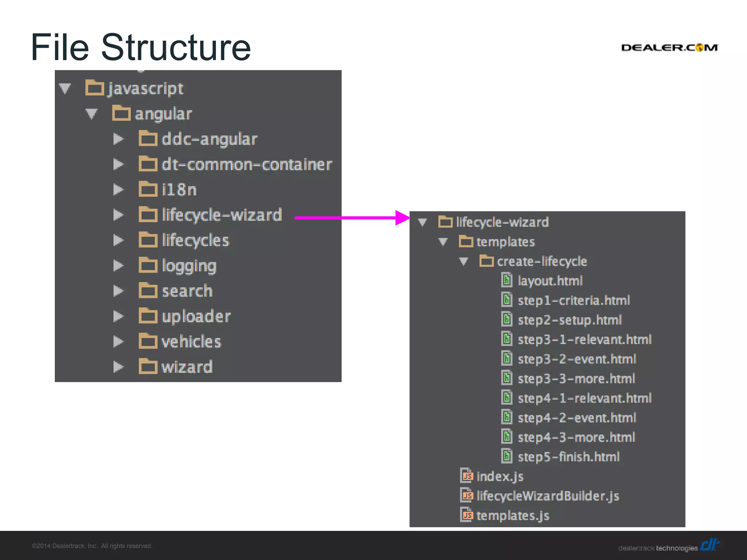This screenshot has height=560, width=747.
Task: Open step5-finish.html file name
Action: click(569, 457)
